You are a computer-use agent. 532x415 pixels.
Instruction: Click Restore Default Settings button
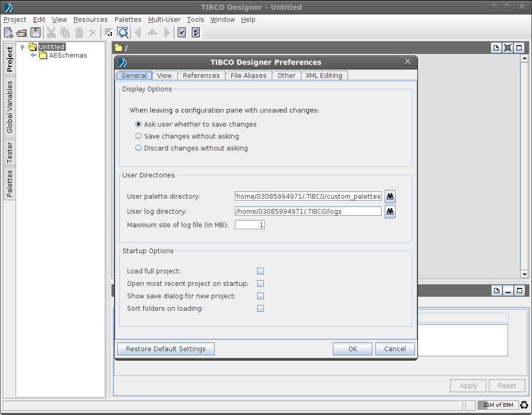pos(166,349)
